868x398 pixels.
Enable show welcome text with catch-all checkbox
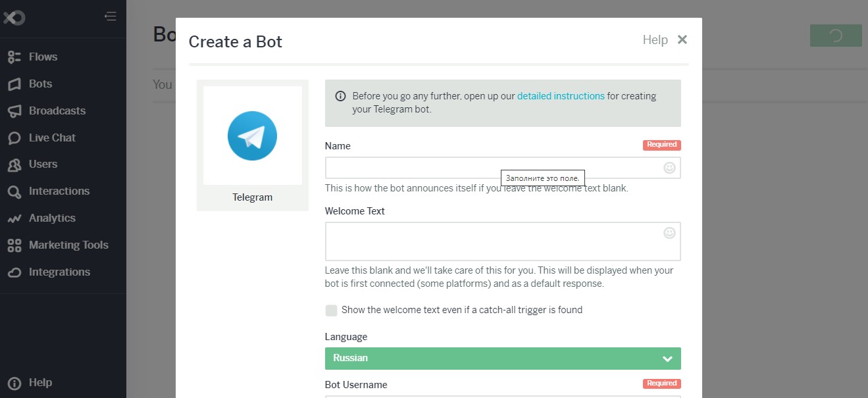point(331,311)
